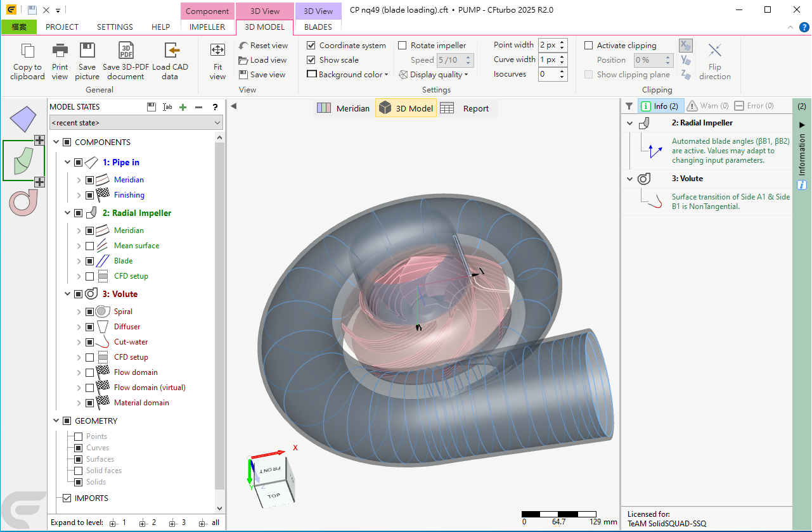Show Info (2) messages
This screenshot has width=812, height=532.
(661, 106)
